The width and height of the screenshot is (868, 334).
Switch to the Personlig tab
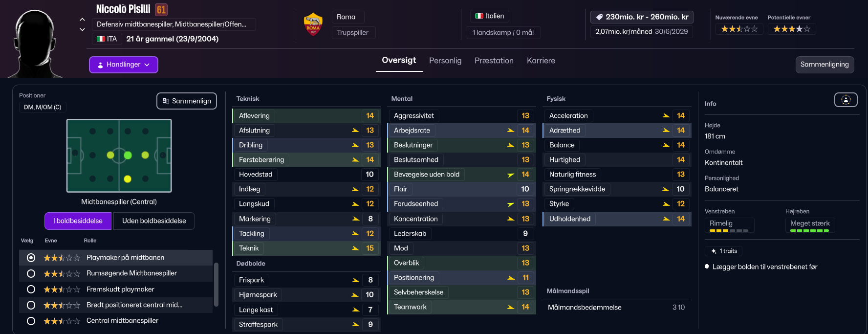pyautogui.click(x=445, y=61)
